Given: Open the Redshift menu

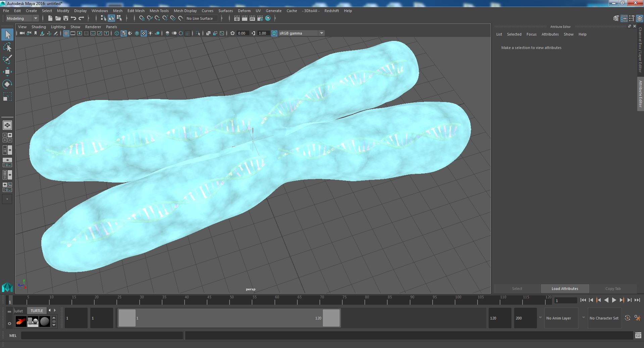Looking at the screenshot, I should pos(332,11).
